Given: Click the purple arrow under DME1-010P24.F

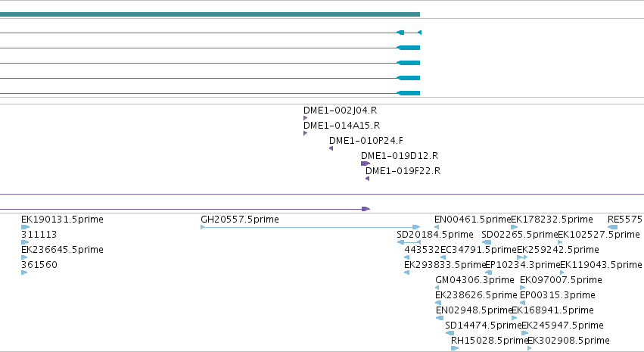Looking at the screenshot, I should coord(331,148).
